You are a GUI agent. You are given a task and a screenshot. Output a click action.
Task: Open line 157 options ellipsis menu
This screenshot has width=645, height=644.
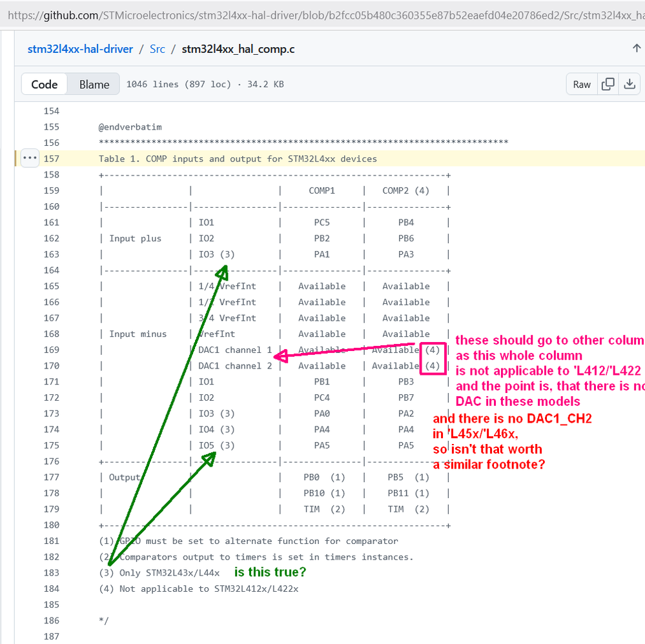[30, 158]
